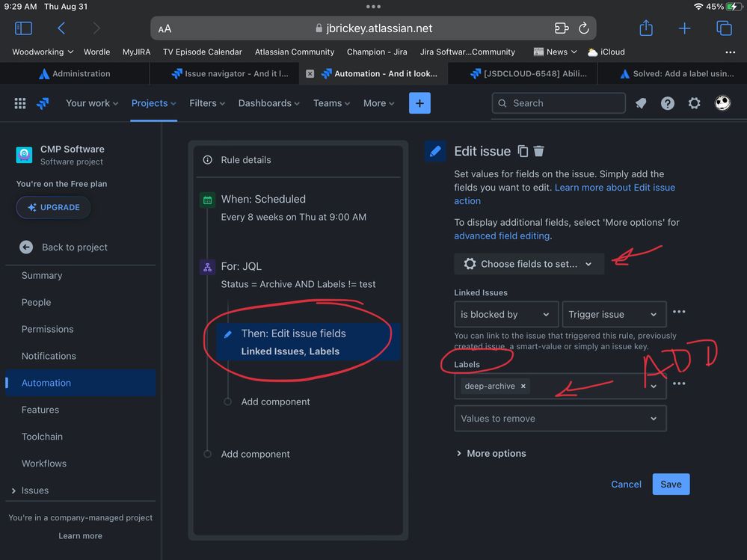Open Permissions in the project sidebar
Image resolution: width=747 pixels, height=560 pixels.
[x=48, y=329]
